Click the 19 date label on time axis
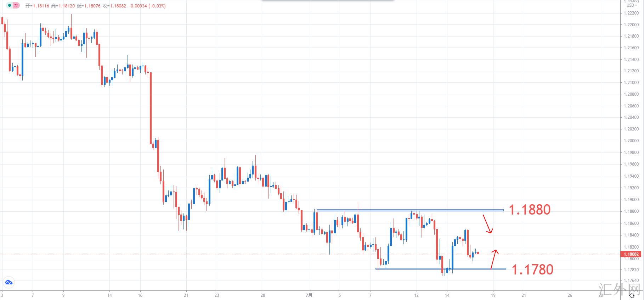 pyautogui.click(x=493, y=295)
